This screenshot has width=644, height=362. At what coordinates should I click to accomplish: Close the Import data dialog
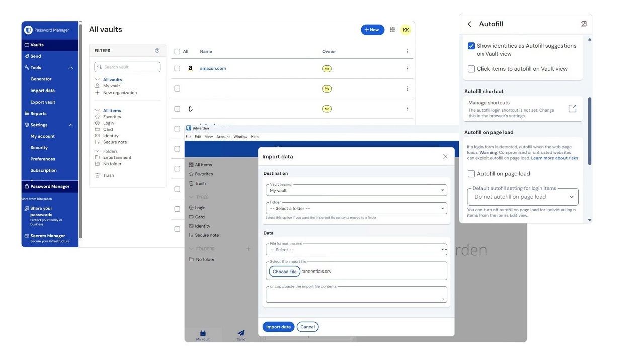pos(445,157)
